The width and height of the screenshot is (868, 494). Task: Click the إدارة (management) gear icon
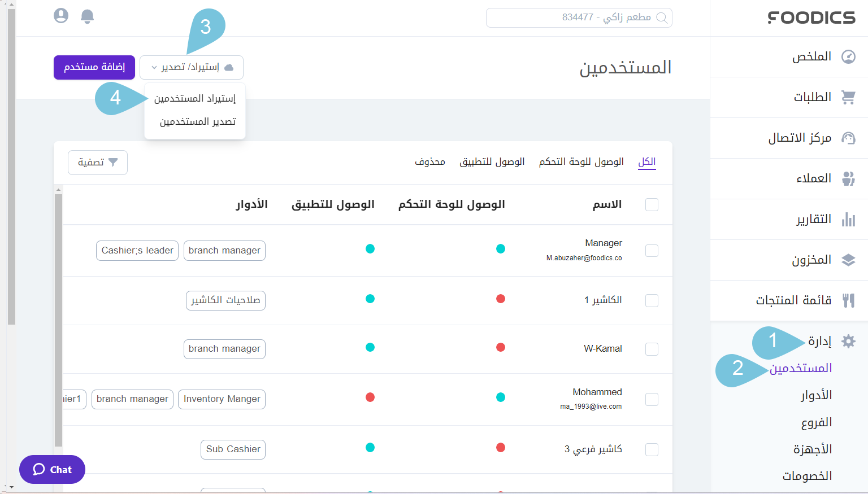(x=849, y=341)
